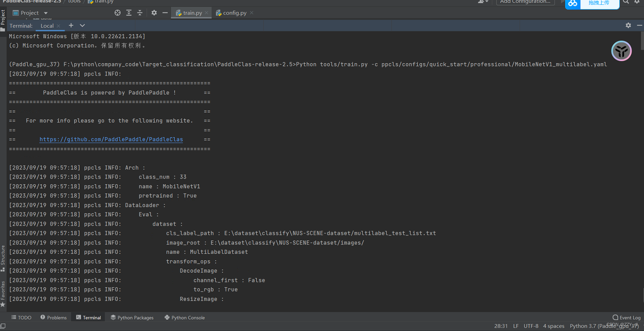Screen dimensions: 644x331
Task: Close the Local terminal session tab
Action: [x=59, y=26]
